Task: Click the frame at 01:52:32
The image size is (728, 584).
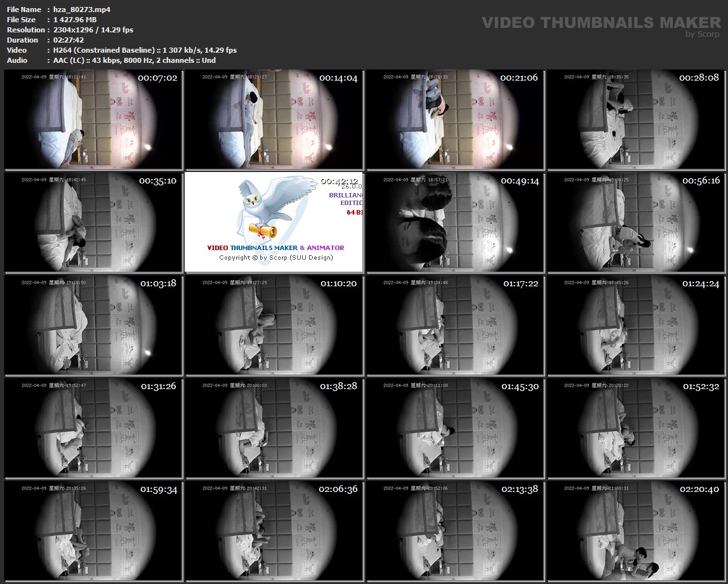Action: 636,428
